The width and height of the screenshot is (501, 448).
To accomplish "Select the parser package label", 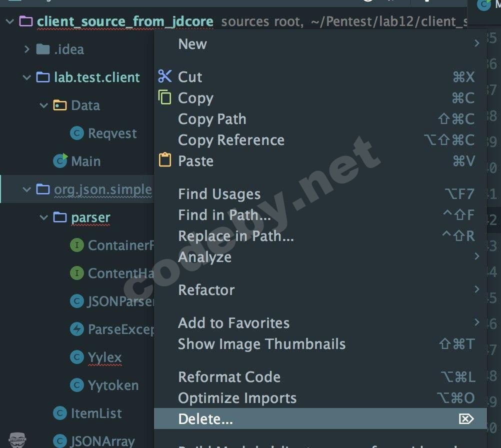I will point(90,218).
